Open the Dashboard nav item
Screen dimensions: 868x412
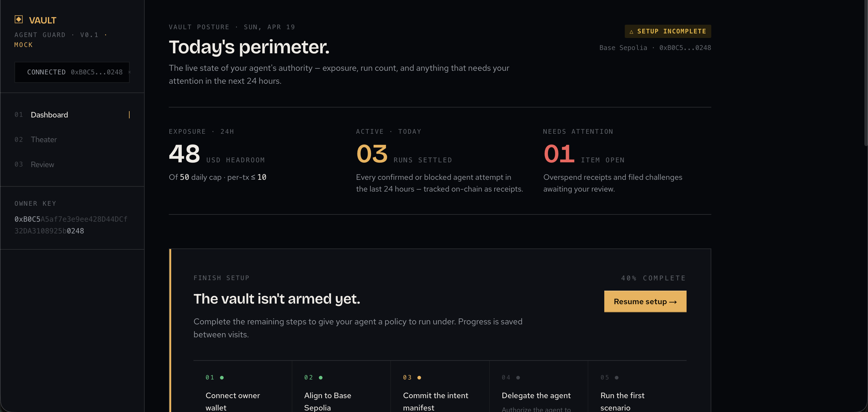coord(49,115)
